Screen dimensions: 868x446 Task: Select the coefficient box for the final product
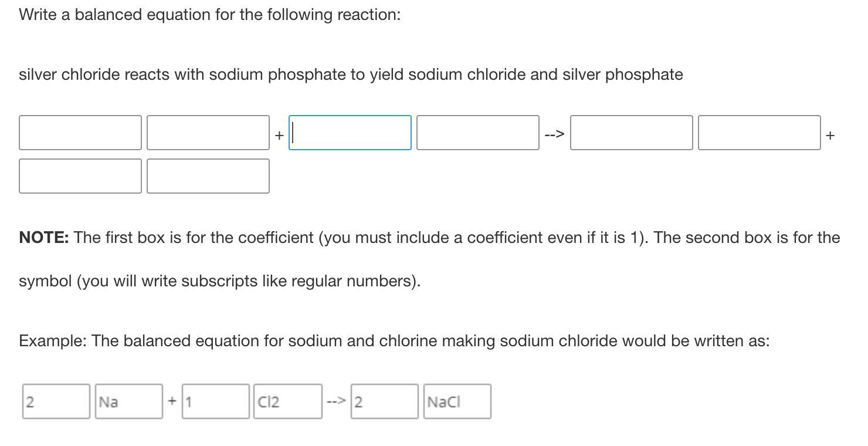point(80,176)
